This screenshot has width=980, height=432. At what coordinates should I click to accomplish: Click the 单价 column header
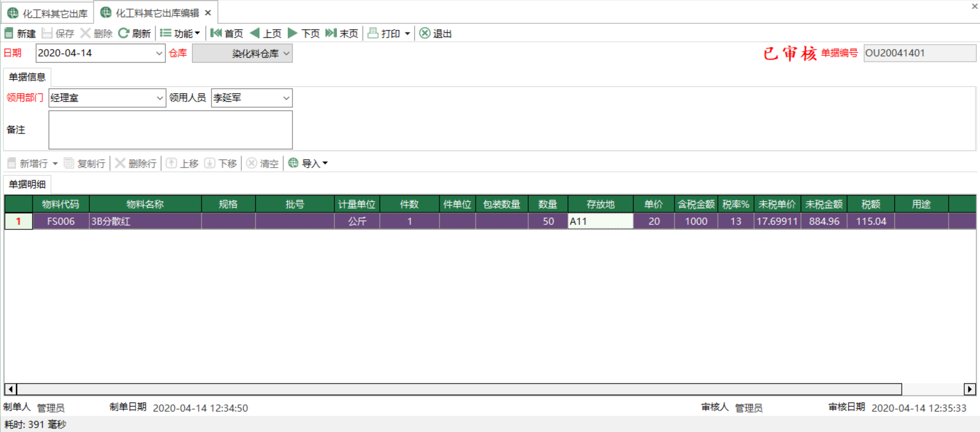[654, 204]
